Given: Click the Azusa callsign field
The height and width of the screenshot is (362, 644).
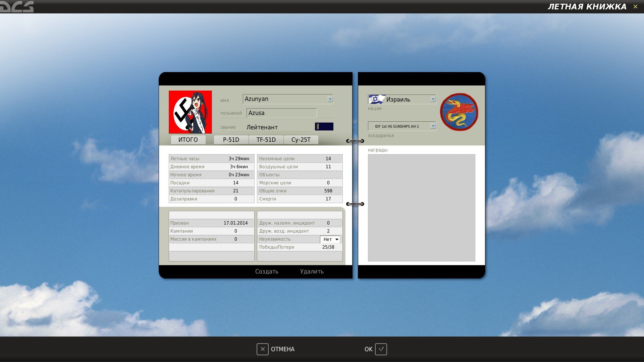Looking at the screenshot, I should click(281, 113).
